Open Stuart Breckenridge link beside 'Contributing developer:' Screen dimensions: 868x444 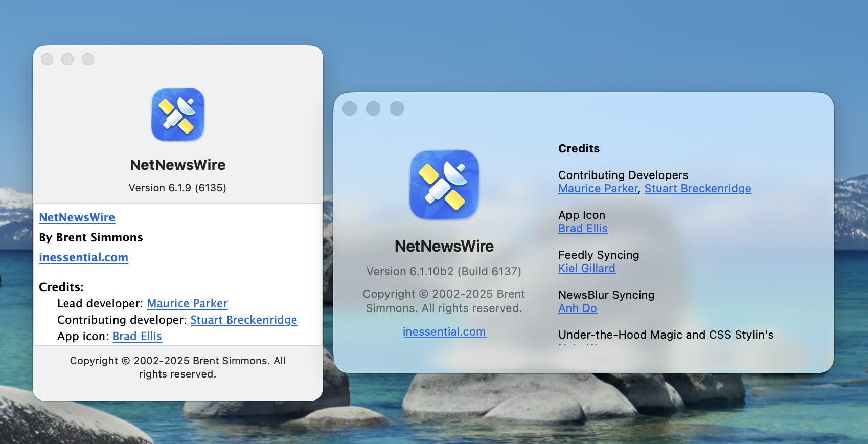pyautogui.click(x=244, y=320)
